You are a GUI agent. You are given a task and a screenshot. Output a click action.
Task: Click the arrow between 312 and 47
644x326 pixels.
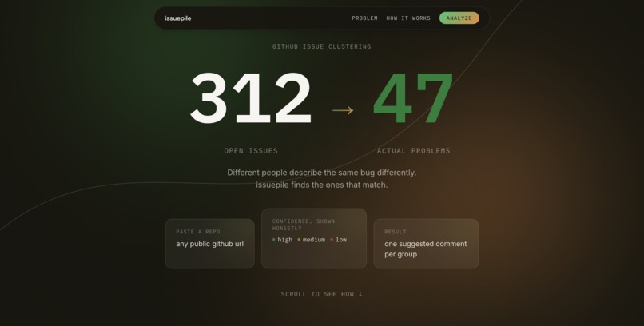[x=343, y=110]
